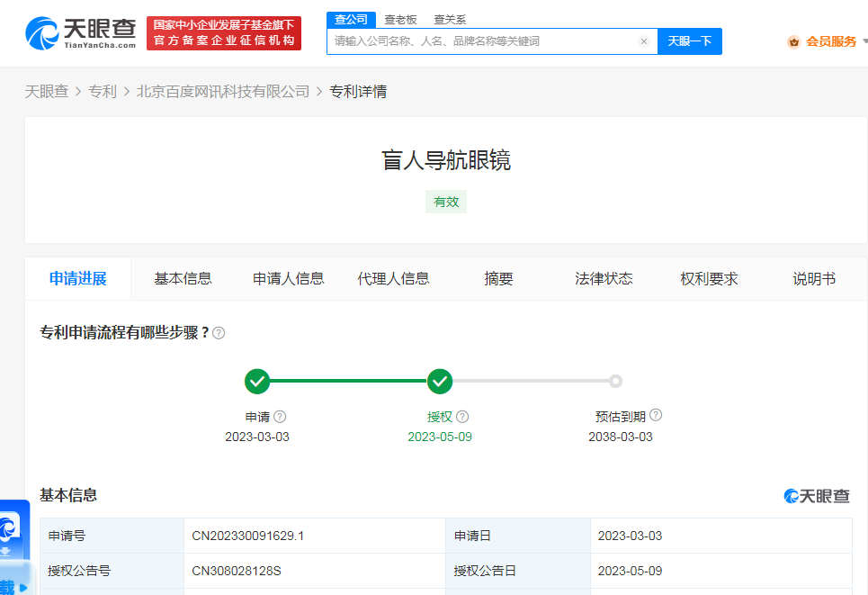Image resolution: width=868 pixels, height=595 pixels.
Task: Open the 法律状态 tab
Action: [604, 279]
